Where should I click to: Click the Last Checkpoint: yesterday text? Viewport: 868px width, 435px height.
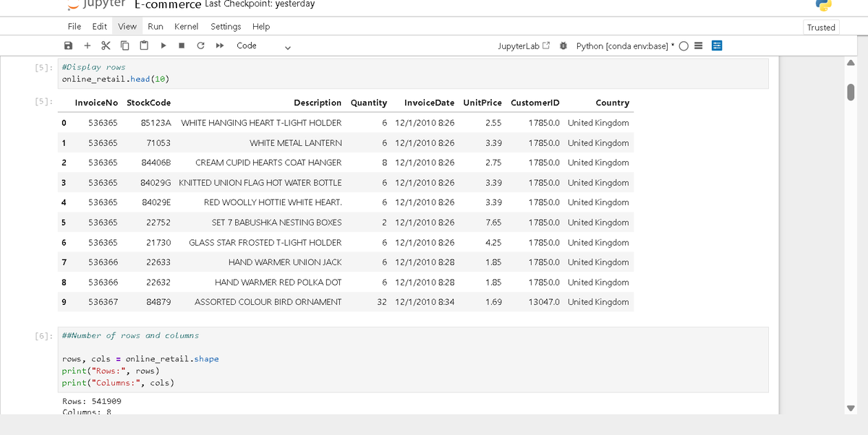pos(260,4)
